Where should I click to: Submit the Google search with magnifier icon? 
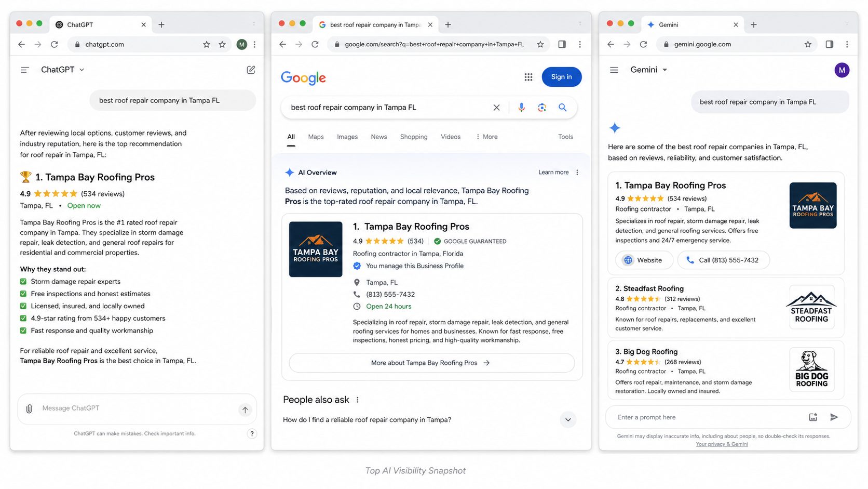[x=562, y=108]
